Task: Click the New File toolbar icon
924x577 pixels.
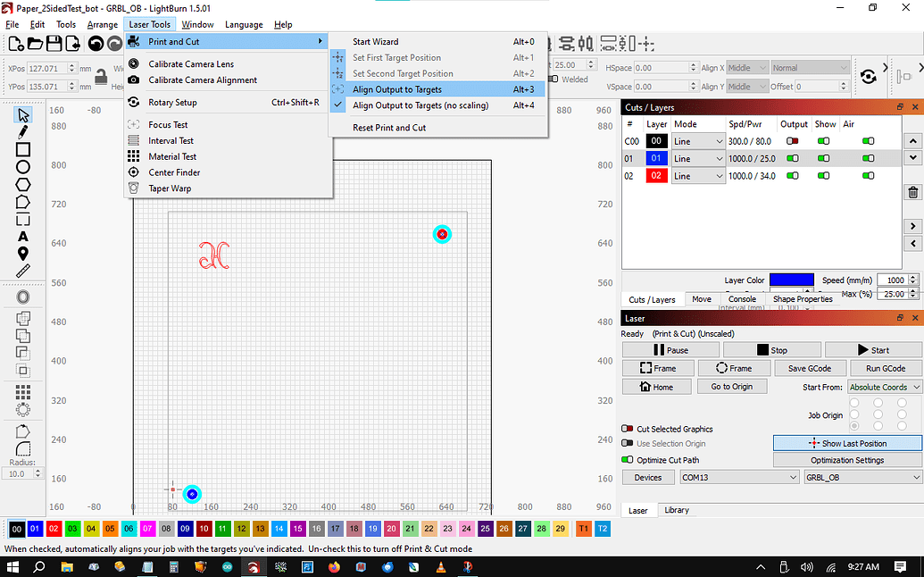Action: coord(16,43)
